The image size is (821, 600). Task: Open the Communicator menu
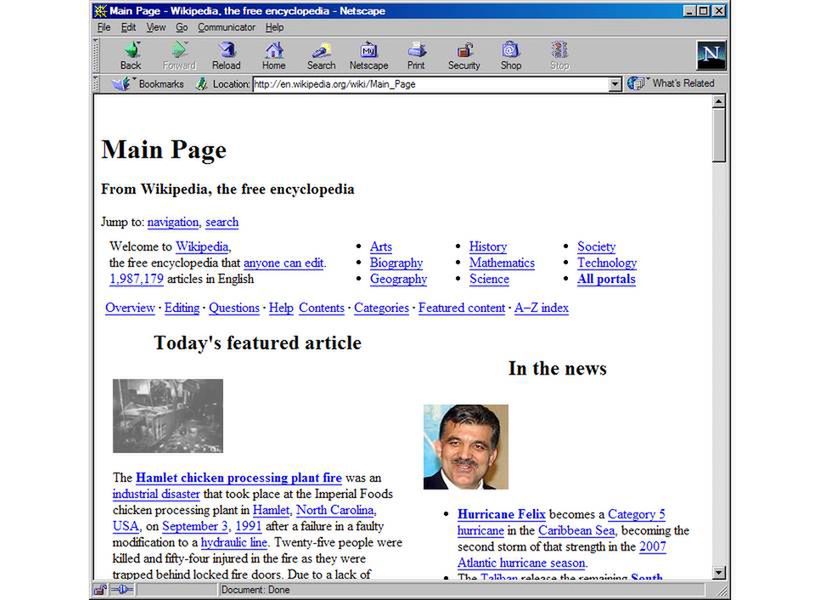(x=226, y=27)
